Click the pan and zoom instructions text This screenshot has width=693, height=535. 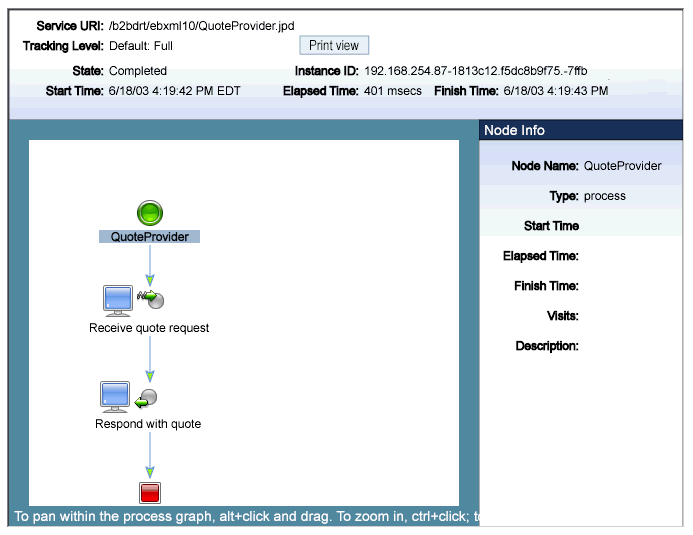click(x=247, y=516)
